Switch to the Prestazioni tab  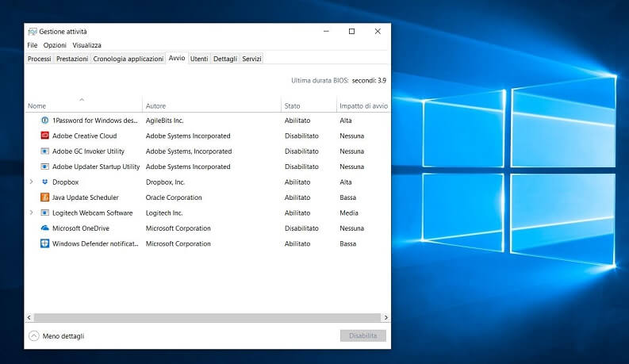72,59
